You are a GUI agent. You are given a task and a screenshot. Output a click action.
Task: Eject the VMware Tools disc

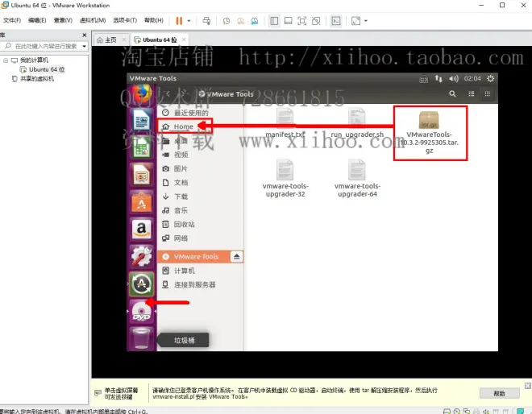coord(236,257)
